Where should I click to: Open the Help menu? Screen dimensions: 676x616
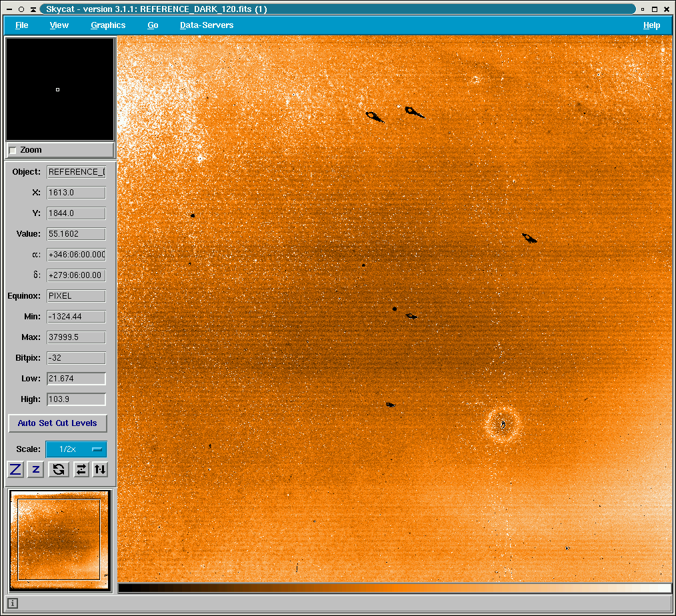(x=651, y=25)
